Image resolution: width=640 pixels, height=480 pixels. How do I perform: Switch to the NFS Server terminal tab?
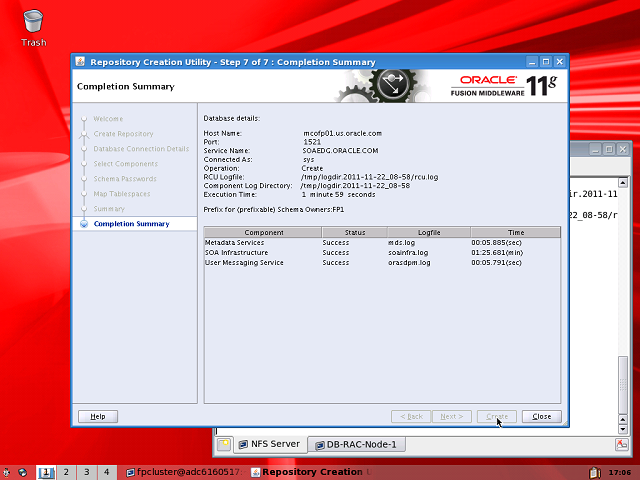[270, 444]
